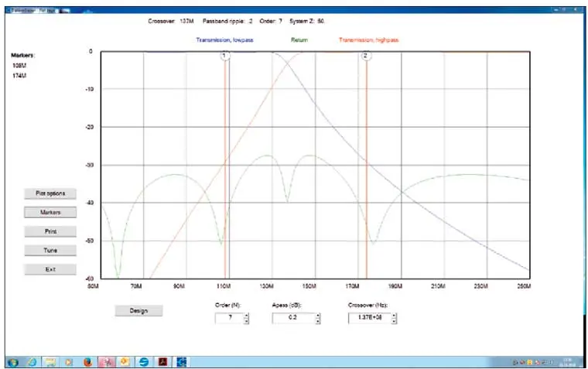Select marker 2 circle on the plot
Image resolution: width=588 pixels, height=369 pixels.
[366, 56]
